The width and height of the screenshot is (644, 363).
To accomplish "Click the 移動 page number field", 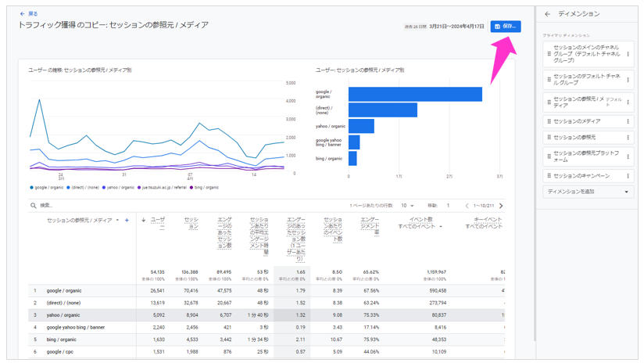I will pos(448,206).
